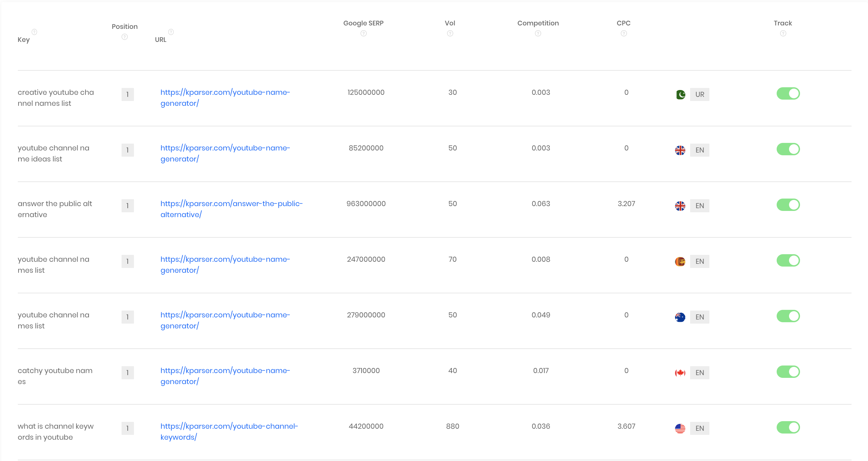Turn off tracking for 'answer the public alternative'
Screen dimensions: 868x461
(x=788, y=205)
